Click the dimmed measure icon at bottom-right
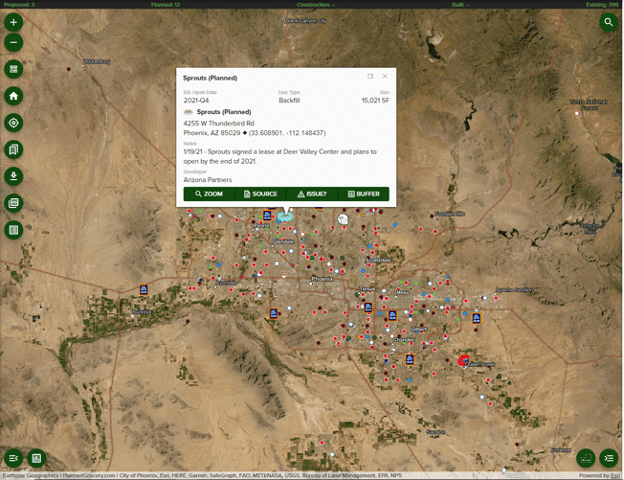The height and width of the screenshot is (480, 624). coord(585,458)
